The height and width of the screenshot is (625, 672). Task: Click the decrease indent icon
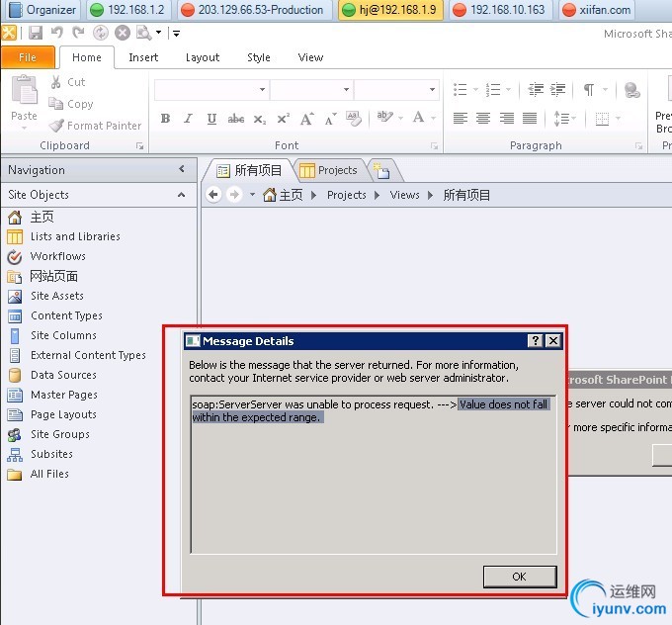(536, 90)
